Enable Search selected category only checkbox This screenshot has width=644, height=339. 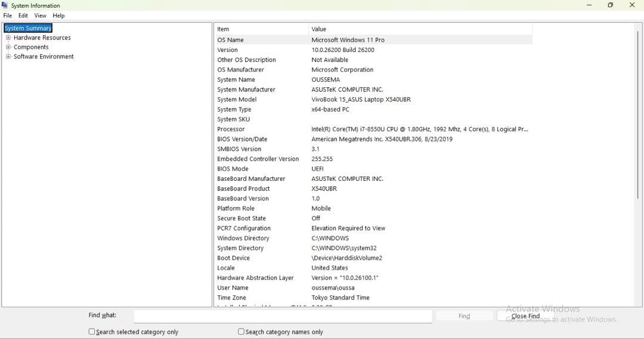click(92, 331)
